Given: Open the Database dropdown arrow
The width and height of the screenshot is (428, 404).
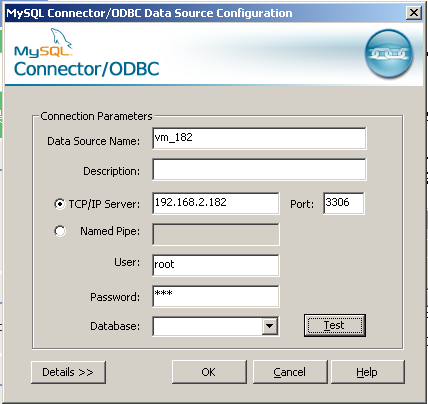Looking at the screenshot, I should pyautogui.click(x=269, y=326).
